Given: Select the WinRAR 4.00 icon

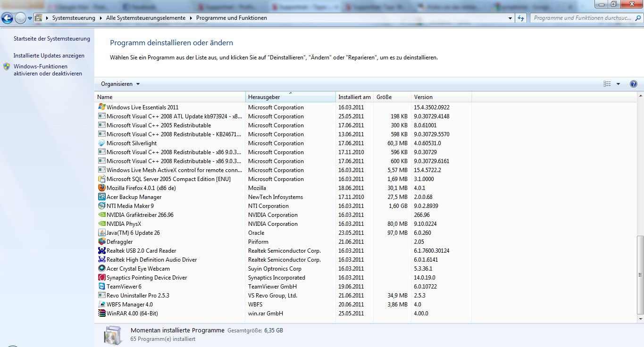Looking at the screenshot, I should click(x=101, y=313).
